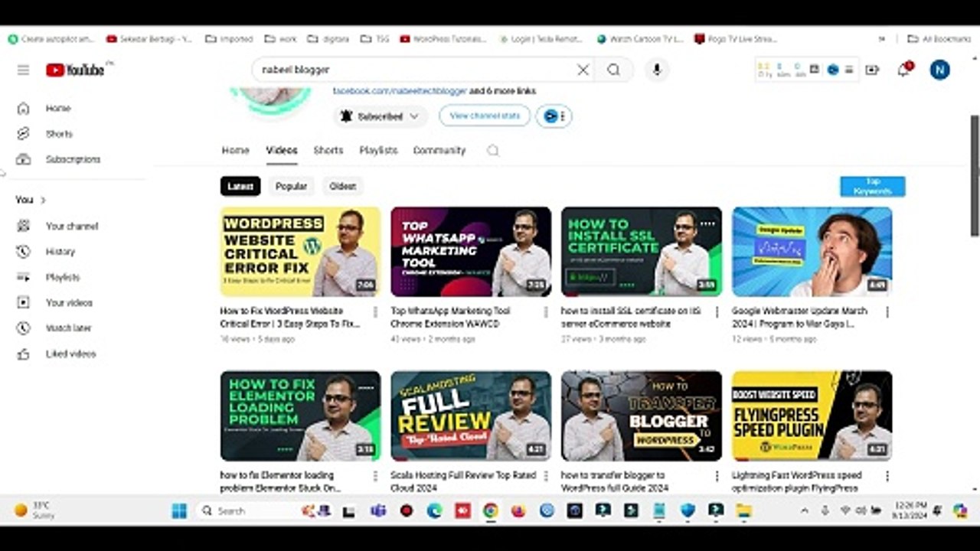Click the Top Keywords button
980x551 pixels.
[x=872, y=186]
